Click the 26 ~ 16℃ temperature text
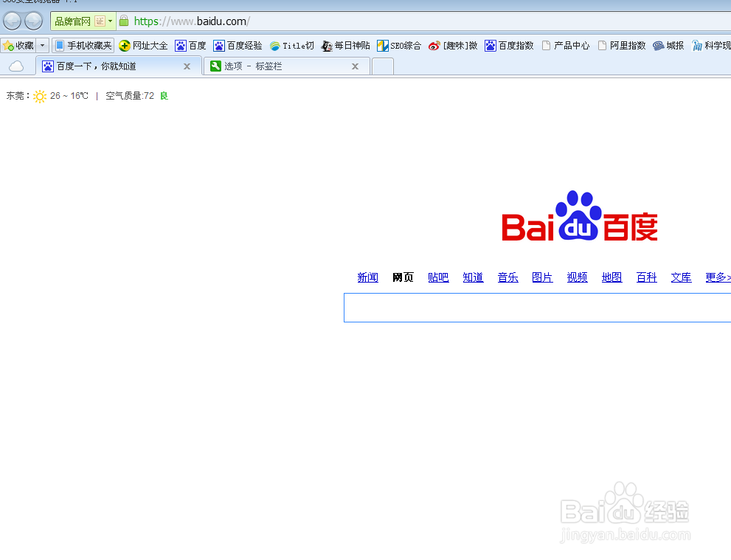731x560 pixels. [69, 96]
